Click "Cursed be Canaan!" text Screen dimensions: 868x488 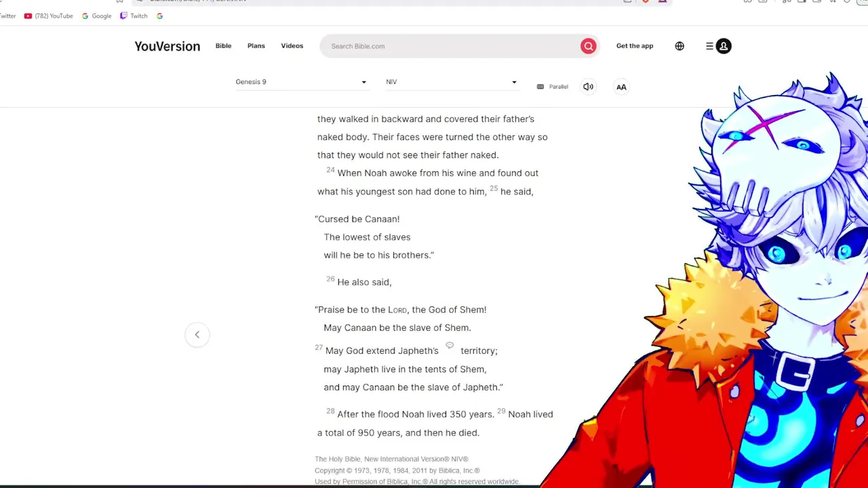click(357, 219)
